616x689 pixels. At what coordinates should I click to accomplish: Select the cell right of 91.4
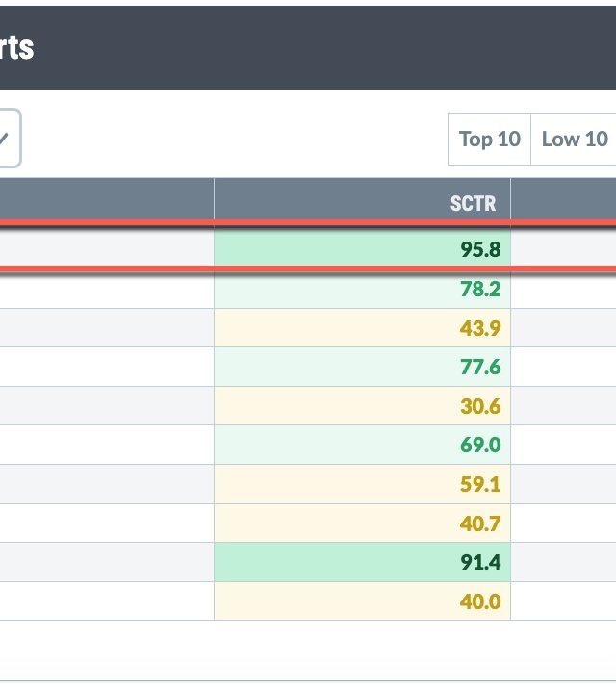tap(564, 562)
